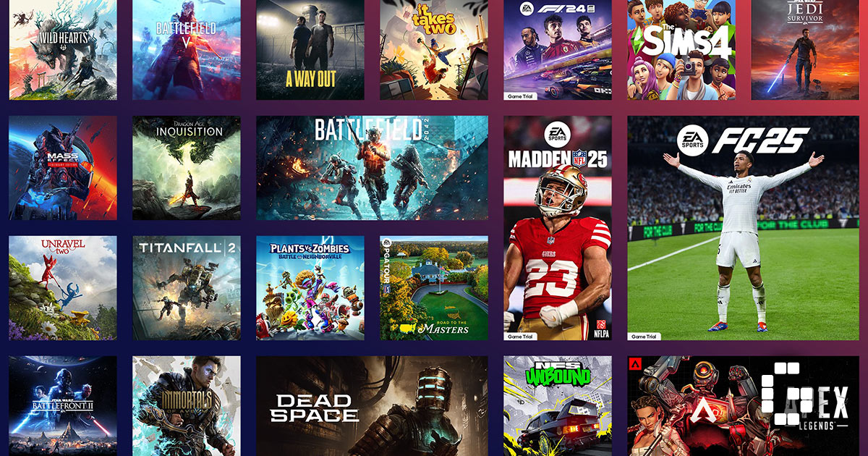Viewport: 868px width, 456px height.
Task: Select the wide Battlefield 2042 banner
Action: pos(372,168)
